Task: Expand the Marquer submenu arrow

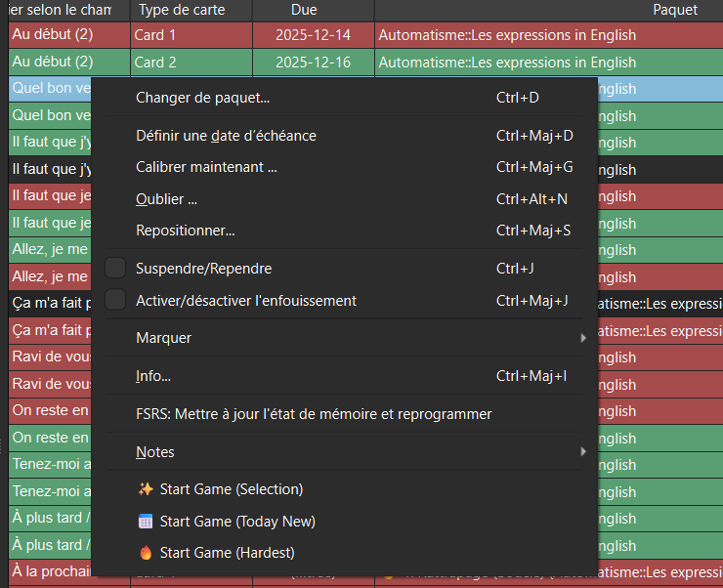Action: (x=583, y=338)
